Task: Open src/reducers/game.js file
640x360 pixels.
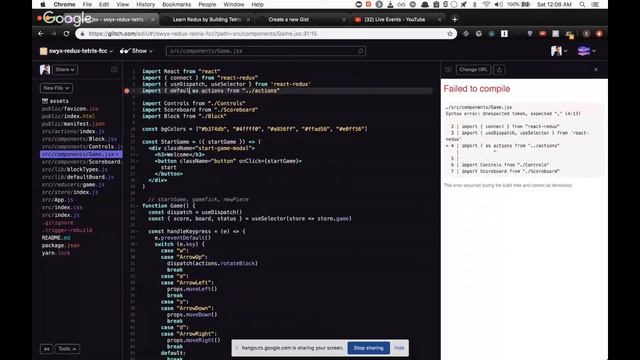Action: coord(73,184)
